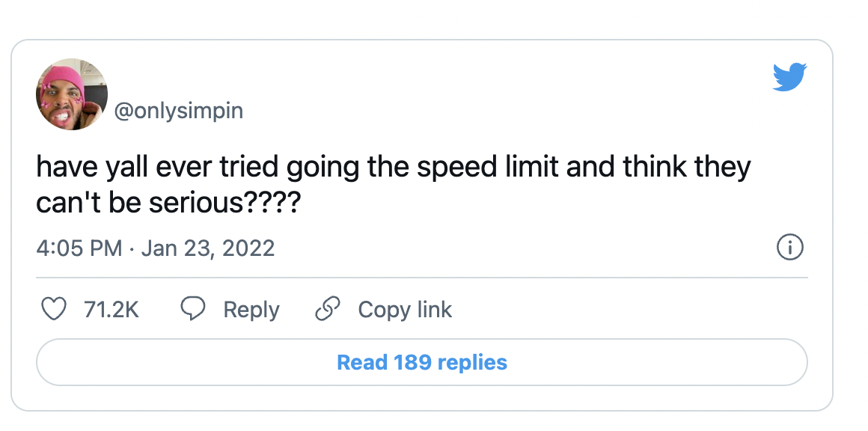Click the Reply text label
This screenshot has height=431, width=868.
pyautogui.click(x=251, y=309)
